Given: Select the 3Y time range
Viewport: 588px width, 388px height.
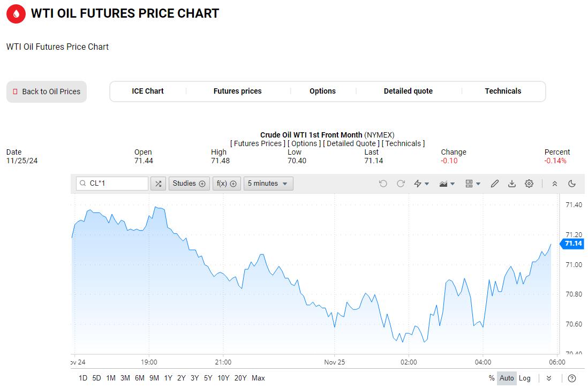Looking at the screenshot, I should click(x=194, y=378).
